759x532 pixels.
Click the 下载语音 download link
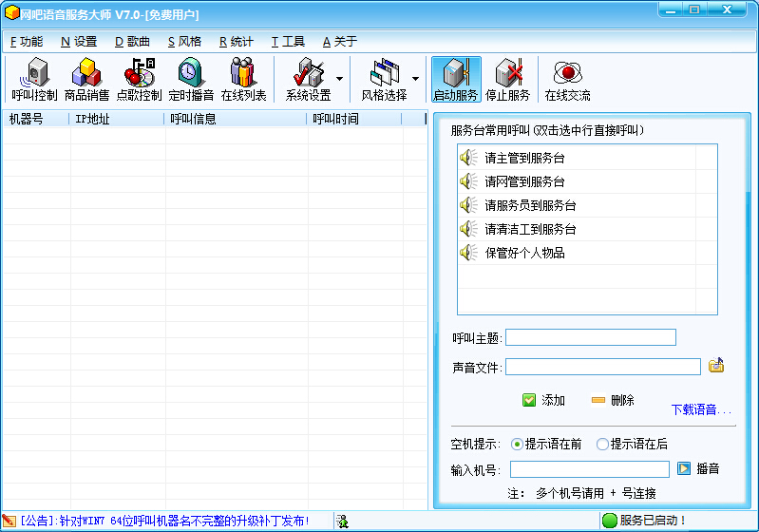[701, 410]
